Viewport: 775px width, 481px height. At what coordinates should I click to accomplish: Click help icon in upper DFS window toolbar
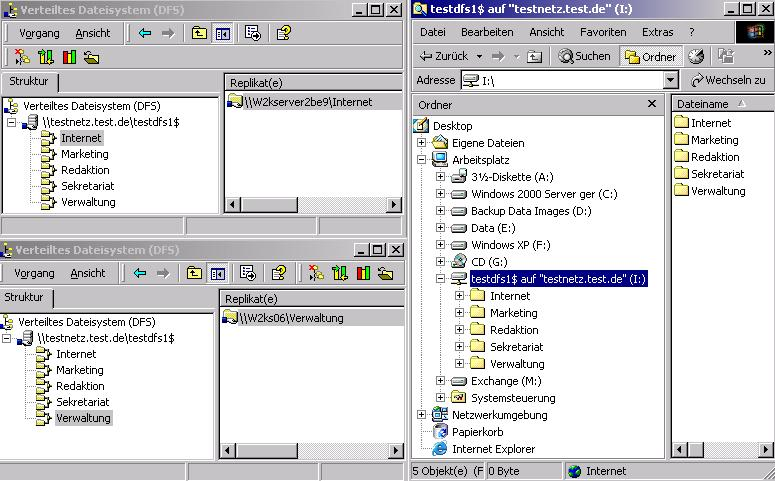tap(284, 33)
